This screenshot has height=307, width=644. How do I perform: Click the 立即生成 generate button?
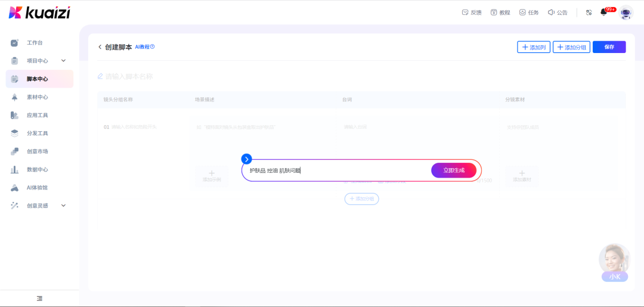454,170
